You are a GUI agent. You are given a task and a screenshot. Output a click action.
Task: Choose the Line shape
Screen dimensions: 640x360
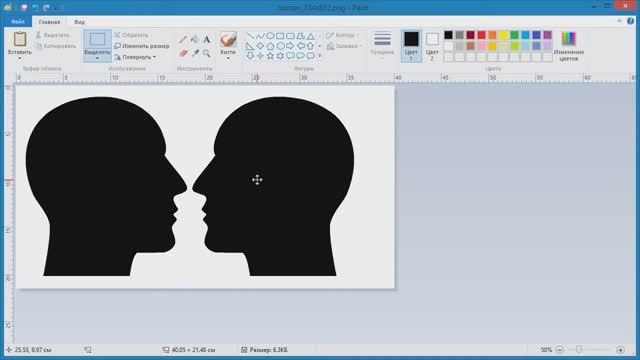(250, 36)
